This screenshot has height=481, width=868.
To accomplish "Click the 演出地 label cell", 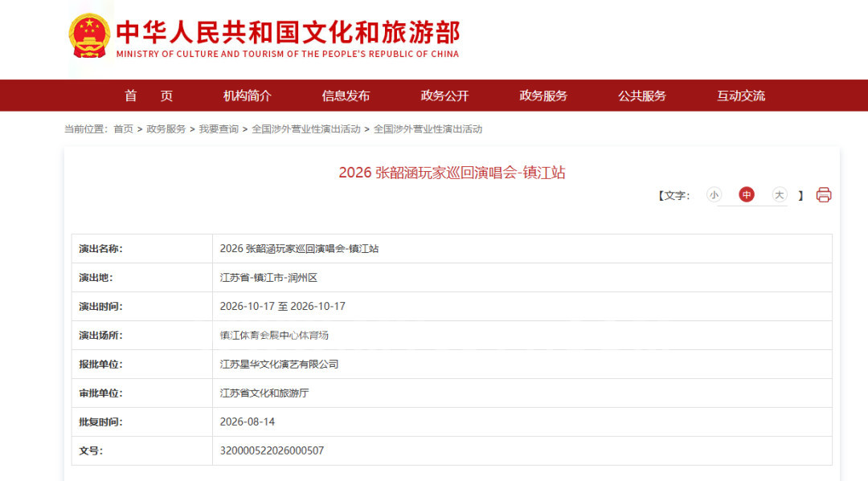I will (142, 278).
